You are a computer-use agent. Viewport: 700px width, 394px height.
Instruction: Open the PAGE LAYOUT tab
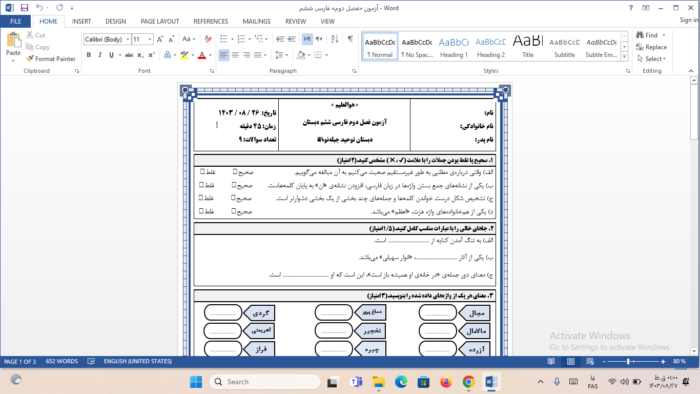click(159, 21)
